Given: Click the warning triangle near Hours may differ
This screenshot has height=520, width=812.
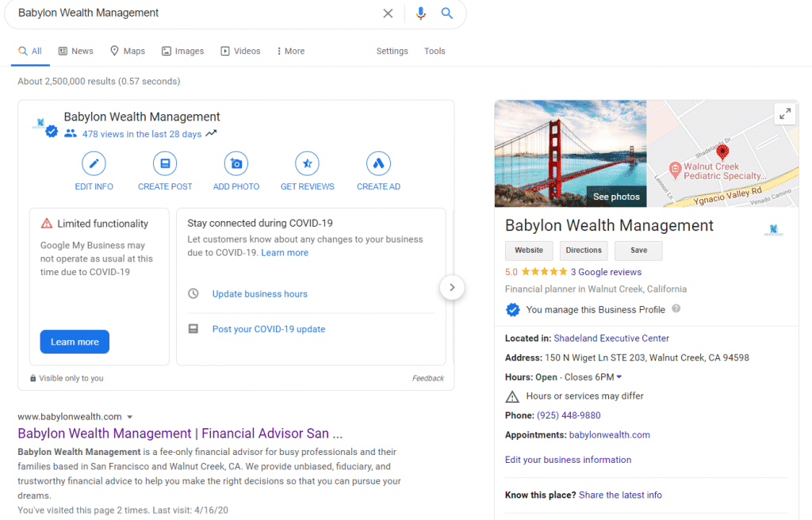Looking at the screenshot, I should tap(512, 396).
